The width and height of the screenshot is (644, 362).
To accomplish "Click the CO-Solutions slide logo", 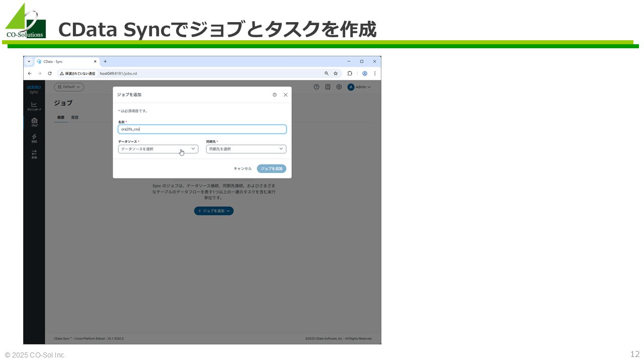I will click(x=25, y=21).
